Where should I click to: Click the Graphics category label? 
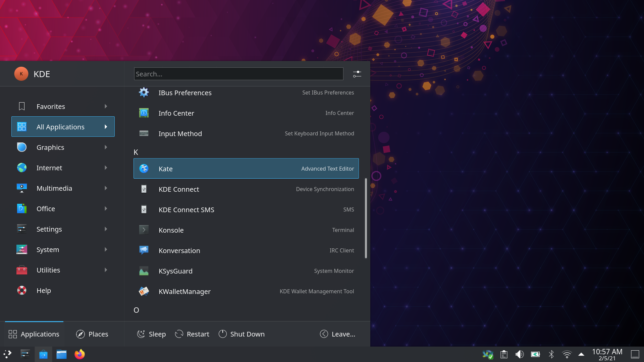tap(50, 147)
